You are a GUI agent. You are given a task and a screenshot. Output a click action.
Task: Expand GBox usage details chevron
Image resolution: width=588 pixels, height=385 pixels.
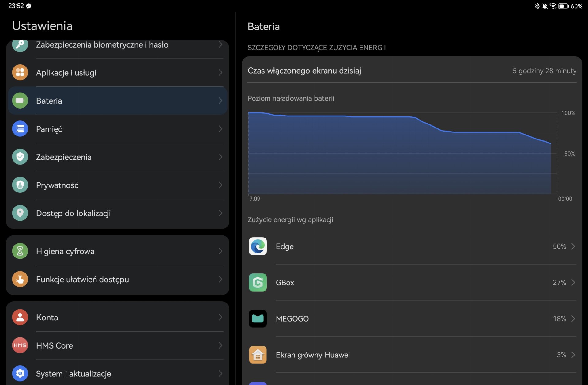pos(573,282)
